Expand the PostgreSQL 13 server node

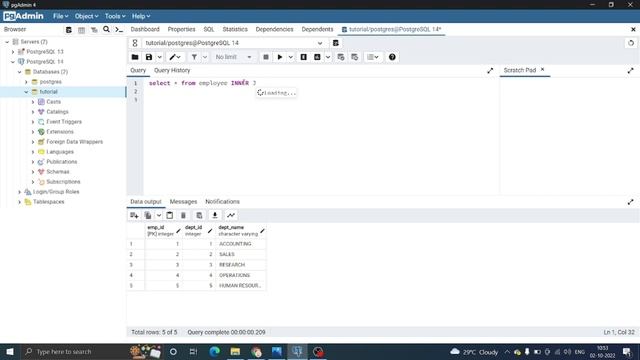[13, 52]
